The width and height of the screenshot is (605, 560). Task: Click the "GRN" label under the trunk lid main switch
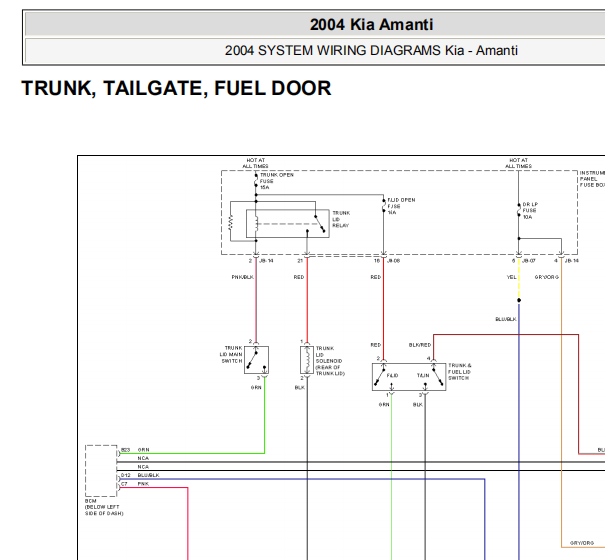256,387
